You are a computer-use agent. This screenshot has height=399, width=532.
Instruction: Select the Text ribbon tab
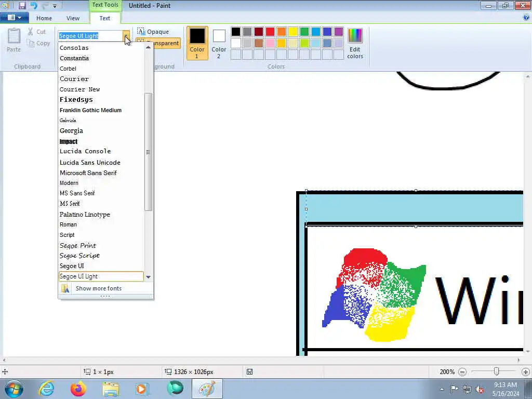coord(104,18)
